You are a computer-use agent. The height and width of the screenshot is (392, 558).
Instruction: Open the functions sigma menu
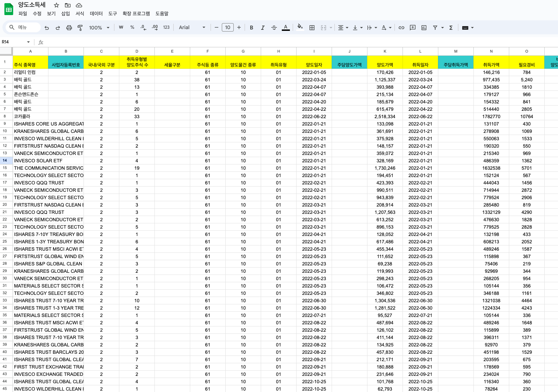click(x=451, y=28)
